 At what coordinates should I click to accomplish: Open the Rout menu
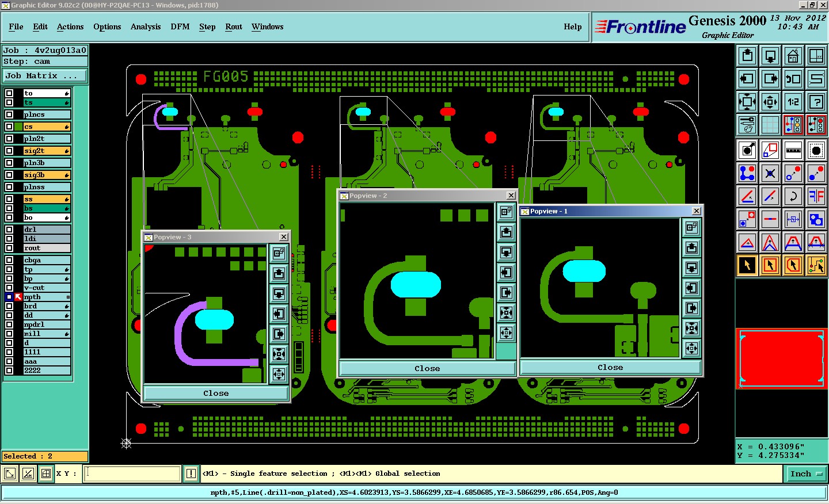[234, 26]
